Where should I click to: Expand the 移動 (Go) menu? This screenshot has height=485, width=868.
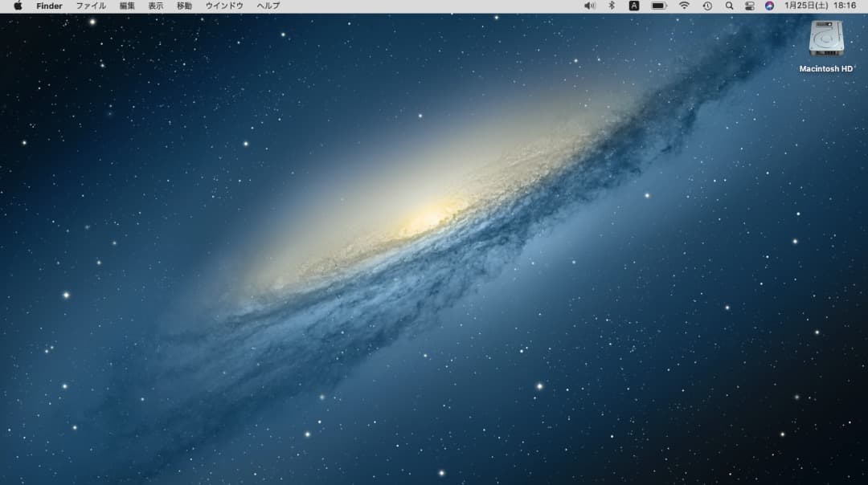click(x=184, y=6)
